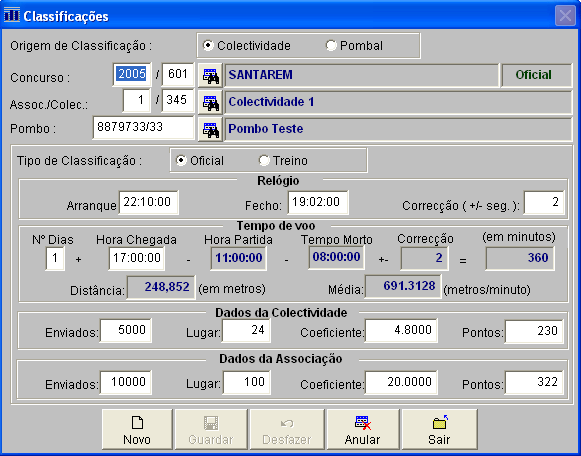This screenshot has height=456, width=581.
Task: Open the Concurso search lookup icon
Action: click(210, 75)
